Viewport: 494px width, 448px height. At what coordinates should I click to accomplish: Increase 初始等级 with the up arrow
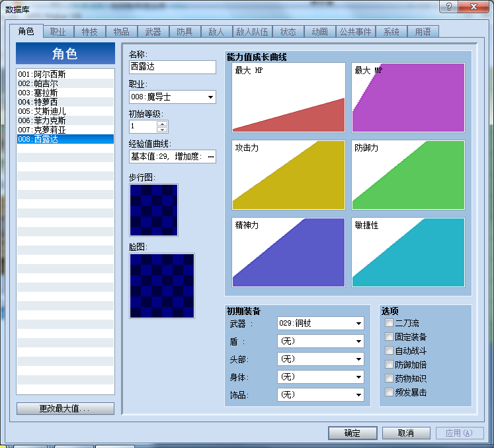pyautogui.click(x=162, y=124)
